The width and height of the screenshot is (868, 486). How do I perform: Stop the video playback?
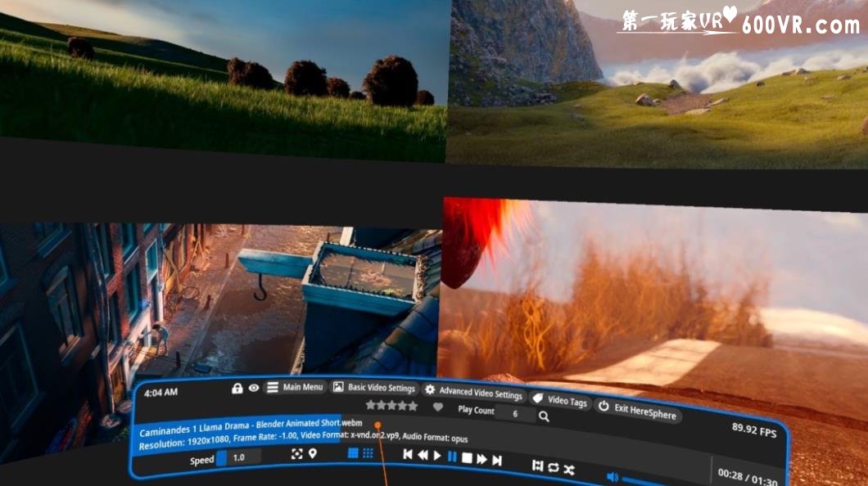point(467,458)
